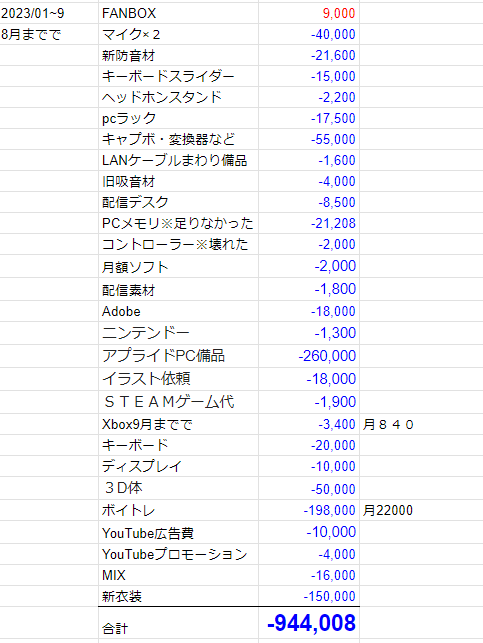
Task: Select the PCメモリ※足りなかった cell
Action: [x=178, y=223]
